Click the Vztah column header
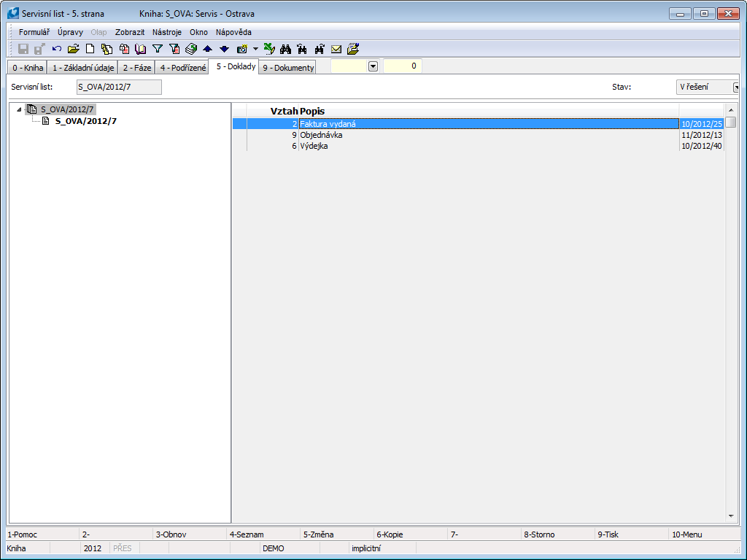 coord(284,111)
